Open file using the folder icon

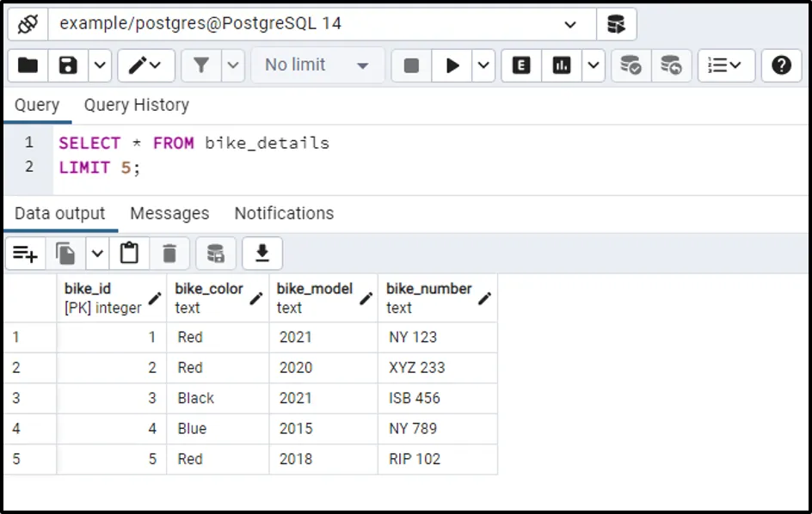[x=28, y=65]
